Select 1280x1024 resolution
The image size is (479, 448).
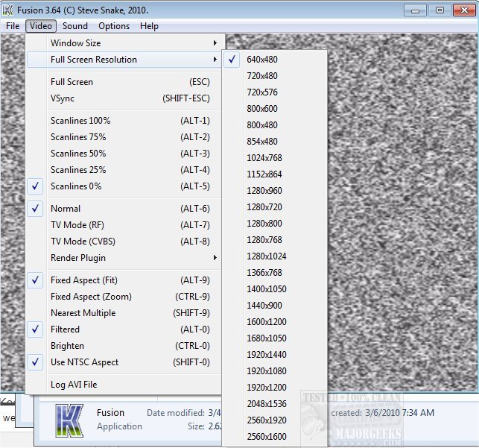[x=275, y=256]
